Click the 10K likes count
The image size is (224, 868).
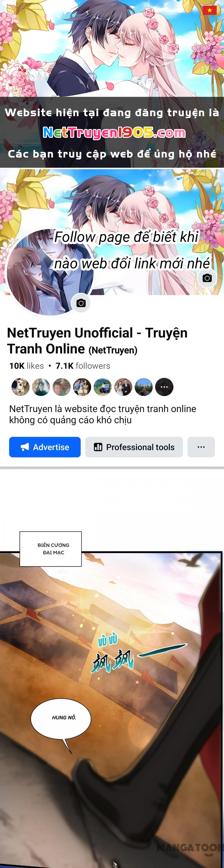(x=27, y=366)
